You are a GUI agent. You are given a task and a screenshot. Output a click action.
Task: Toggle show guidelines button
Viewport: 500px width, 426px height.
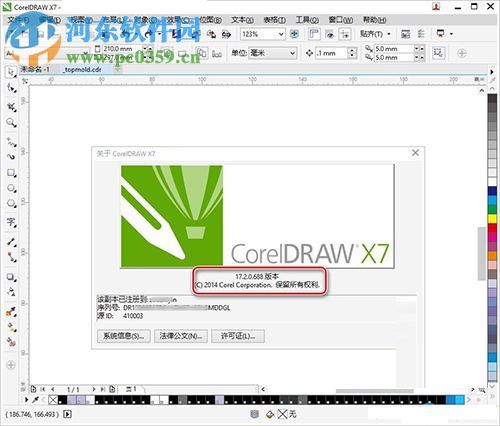[345, 34]
